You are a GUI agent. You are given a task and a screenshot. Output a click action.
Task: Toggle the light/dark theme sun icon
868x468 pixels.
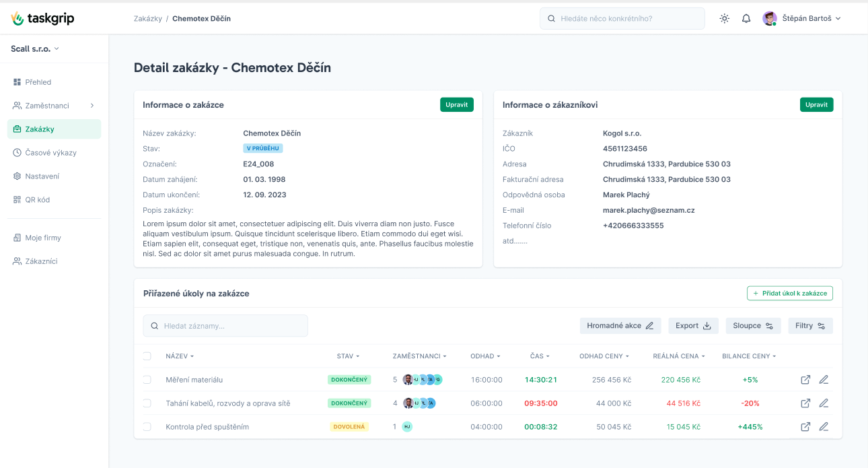[x=724, y=19]
